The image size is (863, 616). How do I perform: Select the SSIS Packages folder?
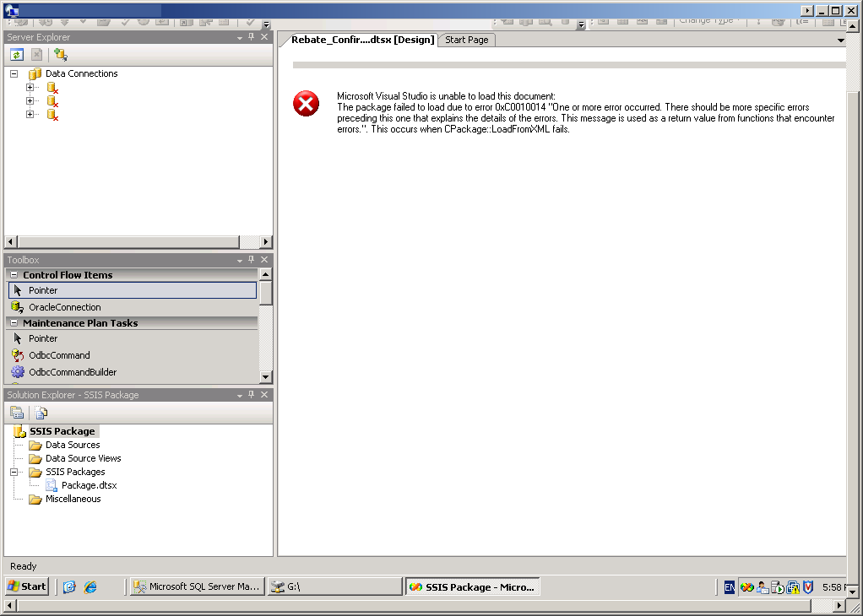(75, 472)
